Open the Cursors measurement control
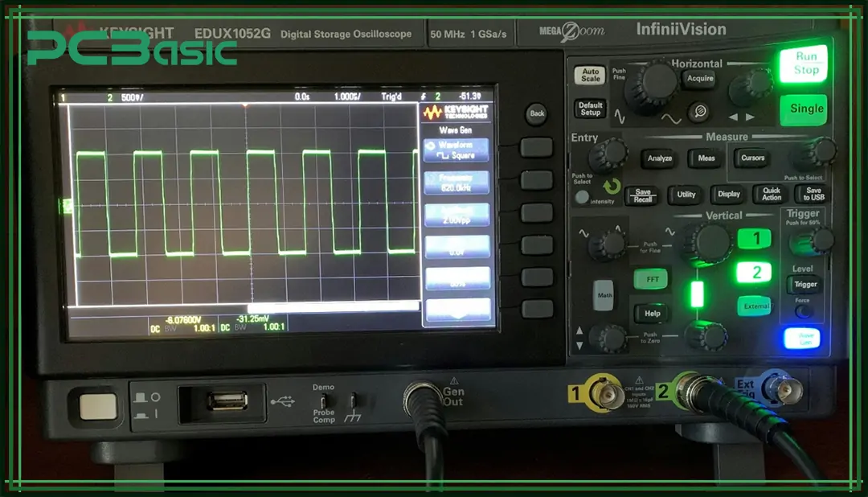The width and height of the screenshot is (868, 497). point(753,158)
